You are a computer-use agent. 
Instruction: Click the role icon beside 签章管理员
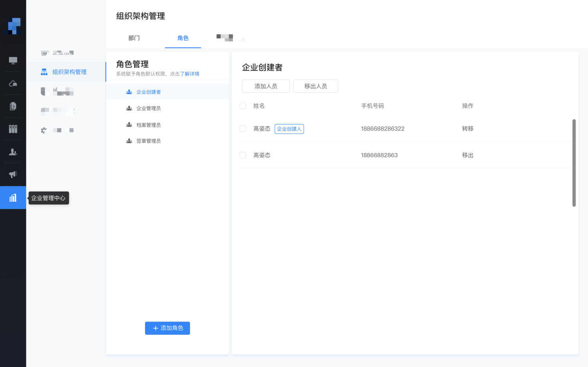pos(129,141)
